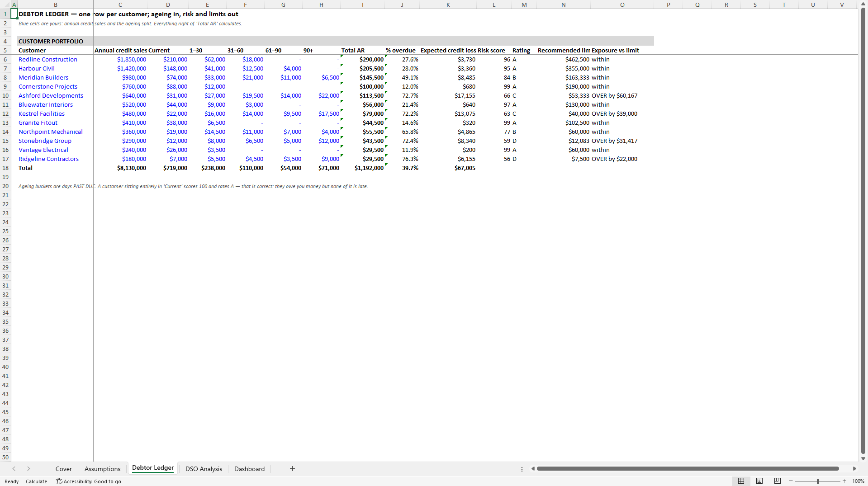Image resolution: width=868 pixels, height=486 pixels.
Task: Select the Harbour Civil customer cell
Action: click(x=55, y=68)
